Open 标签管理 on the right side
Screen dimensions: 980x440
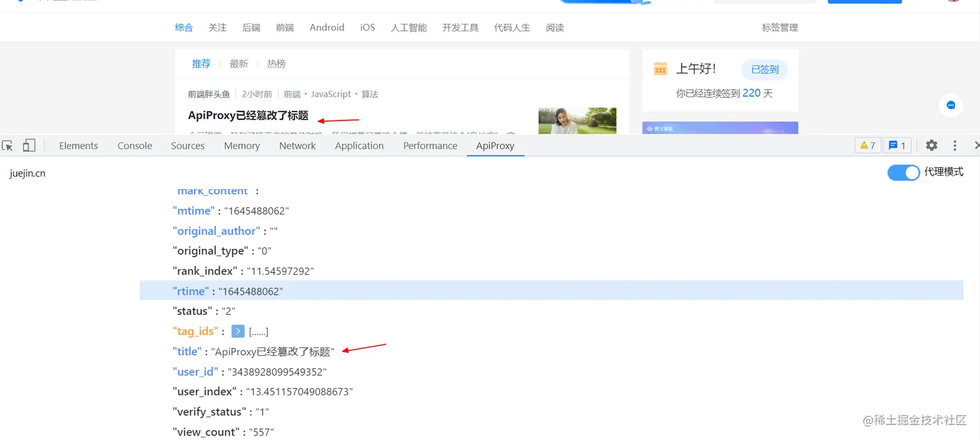click(x=780, y=27)
